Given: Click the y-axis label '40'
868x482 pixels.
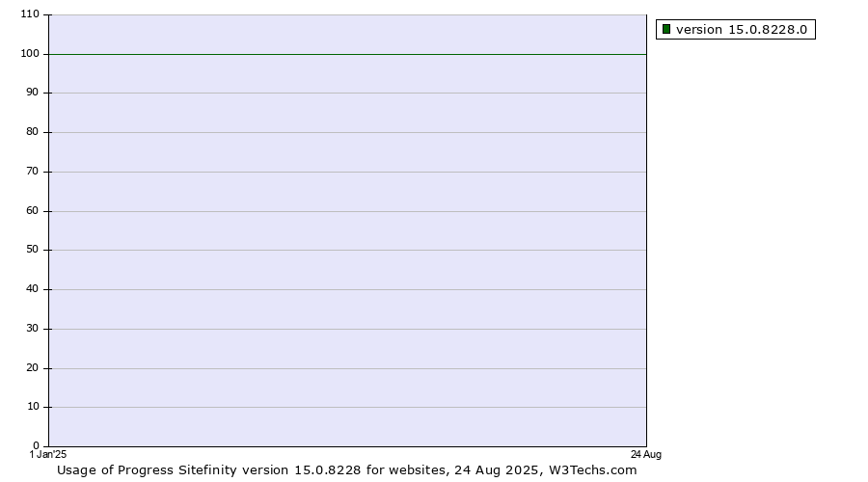Looking at the screenshot, I should coord(32,289).
